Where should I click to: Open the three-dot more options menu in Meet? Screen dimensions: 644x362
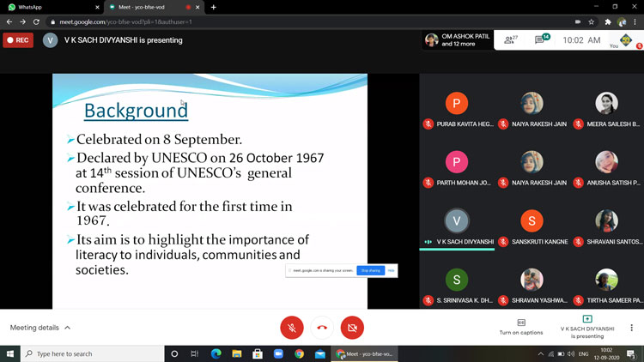click(x=631, y=328)
